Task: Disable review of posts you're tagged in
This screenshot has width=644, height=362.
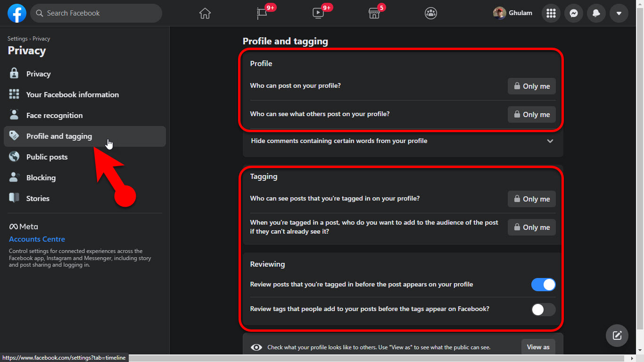Action: 543,285
